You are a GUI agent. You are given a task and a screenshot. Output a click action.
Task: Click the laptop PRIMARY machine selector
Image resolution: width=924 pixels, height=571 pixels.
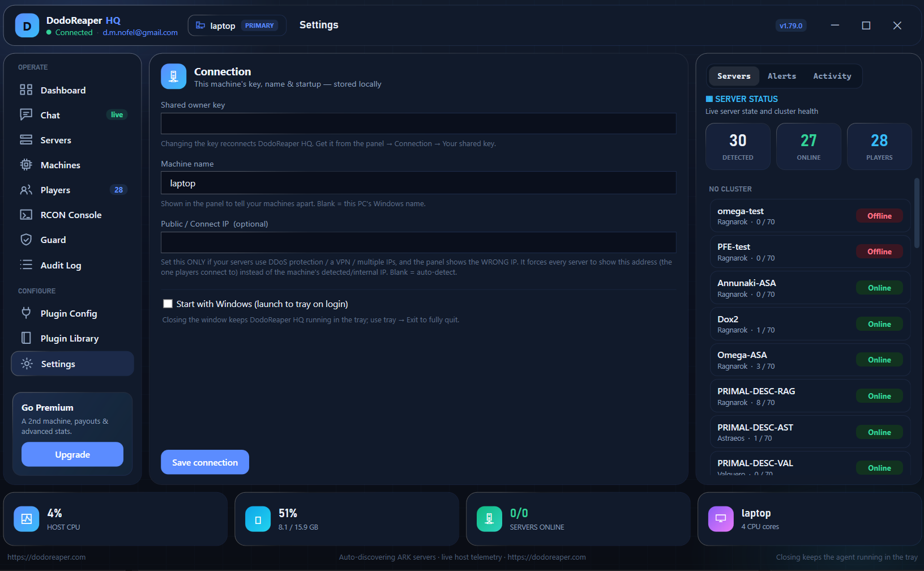click(x=237, y=25)
